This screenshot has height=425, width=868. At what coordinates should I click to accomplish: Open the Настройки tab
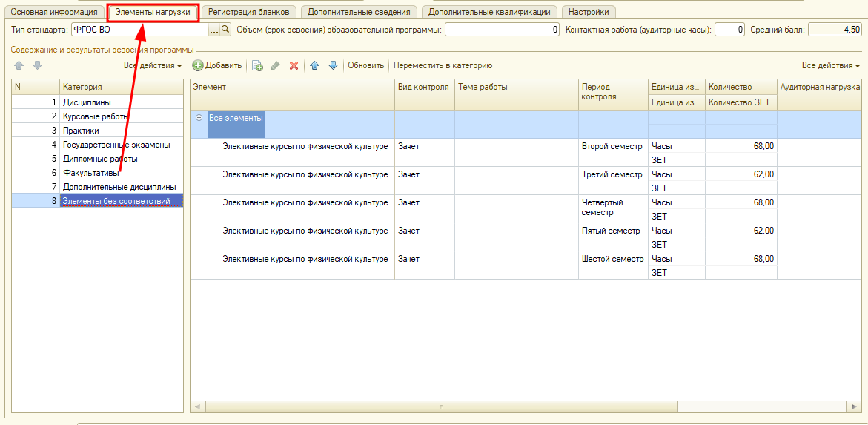[589, 12]
